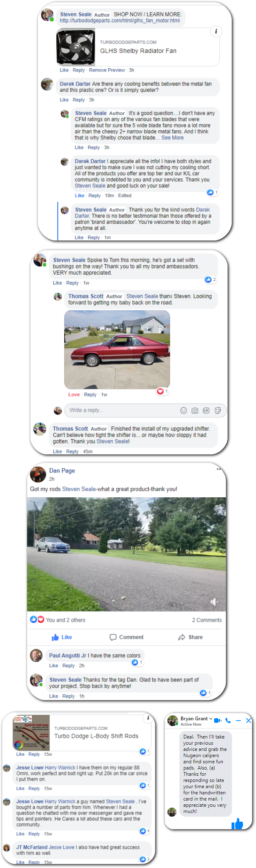Viewport: 256px width, 868px height.
Task: Toggle the Love reaction on Thomas Scott's photo
Action: click(74, 395)
